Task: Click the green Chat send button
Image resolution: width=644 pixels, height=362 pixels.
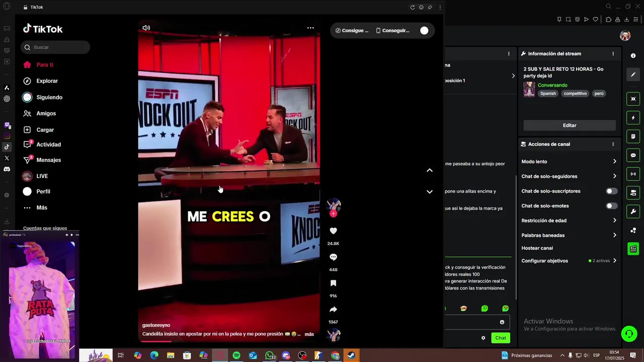Action: (x=501, y=338)
